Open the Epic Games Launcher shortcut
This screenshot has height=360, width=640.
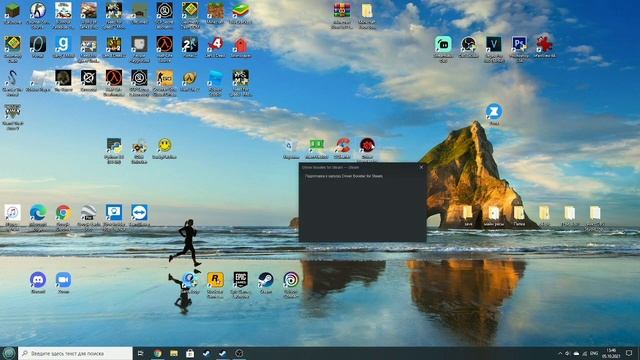[240, 280]
